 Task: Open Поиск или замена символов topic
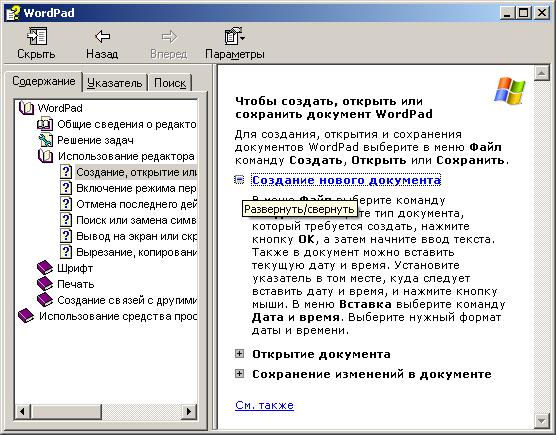pos(136,220)
